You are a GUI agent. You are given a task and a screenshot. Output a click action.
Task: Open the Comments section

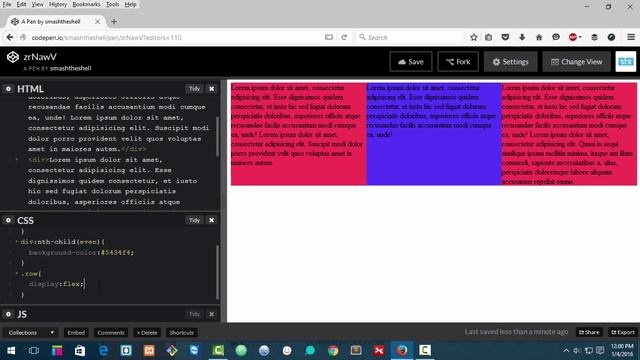pos(111,333)
